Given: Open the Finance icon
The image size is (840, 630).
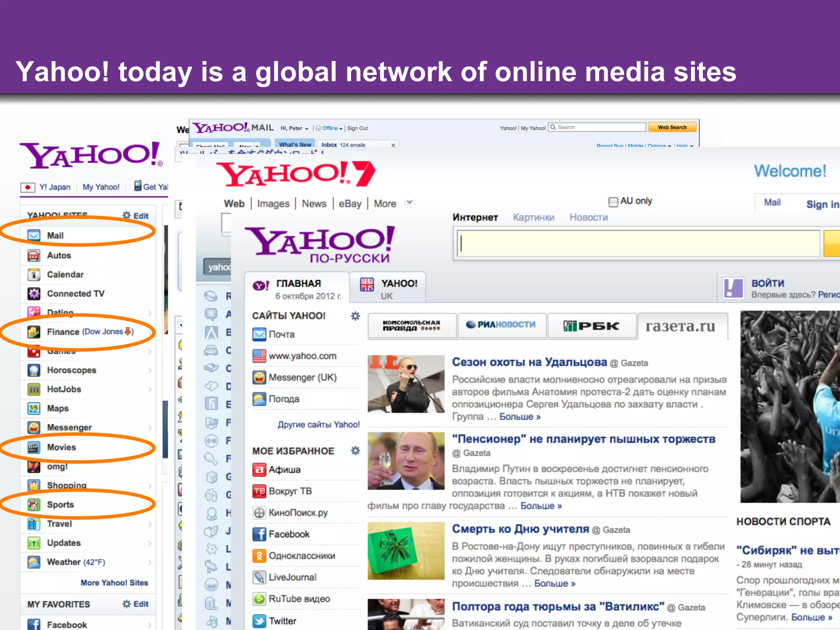Looking at the screenshot, I should click(x=34, y=332).
